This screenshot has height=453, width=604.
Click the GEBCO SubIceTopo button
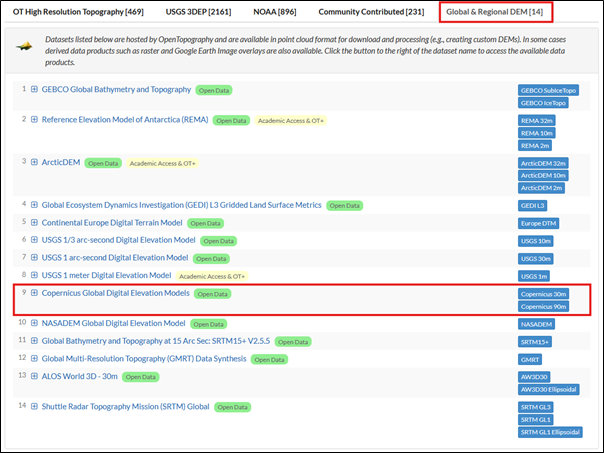[x=548, y=91]
